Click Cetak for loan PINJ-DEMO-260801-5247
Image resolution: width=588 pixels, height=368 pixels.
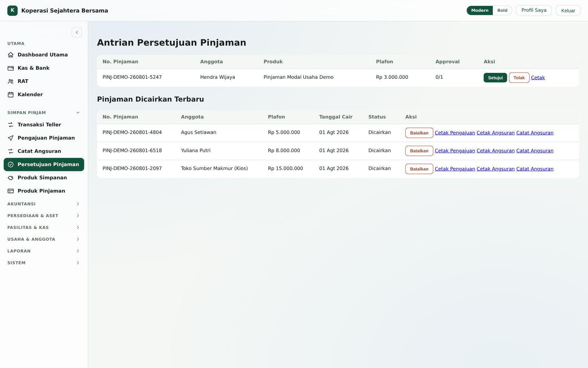pyautogui.click(x=538, y=78)
